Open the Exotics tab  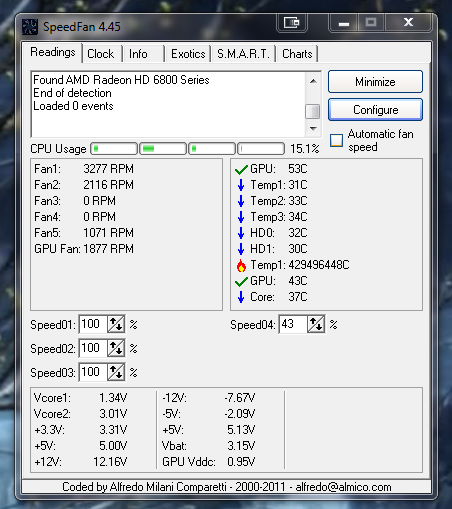click(188, 54)
